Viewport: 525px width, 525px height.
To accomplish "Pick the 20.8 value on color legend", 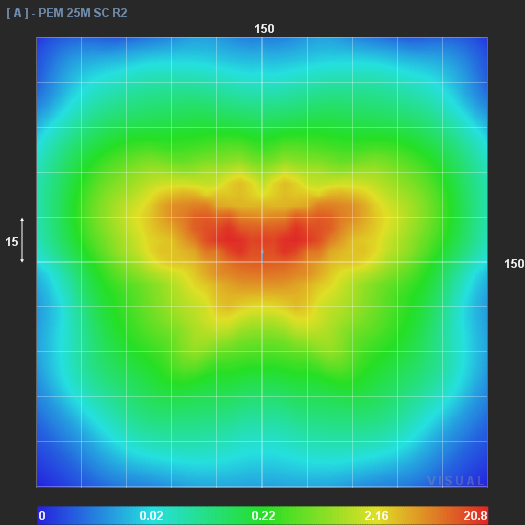I will [x=475, y=515].
